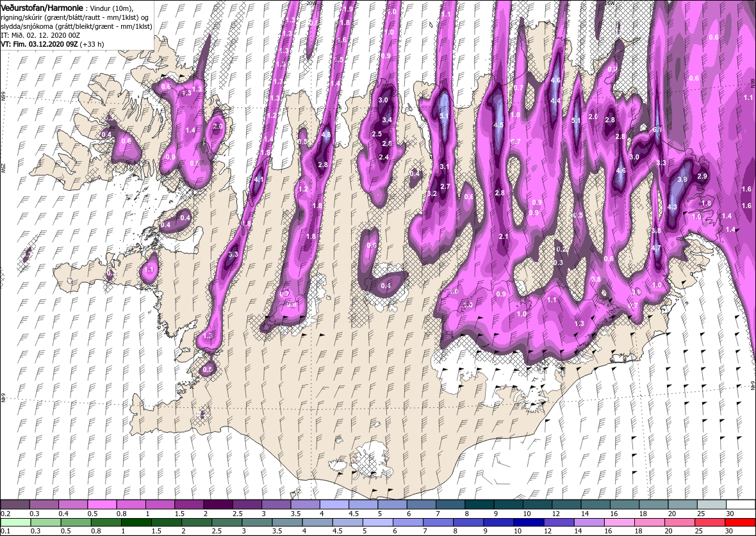Click the 3.4 precipitation value on the map
This screenshot has height=536, width=756.
387,120
